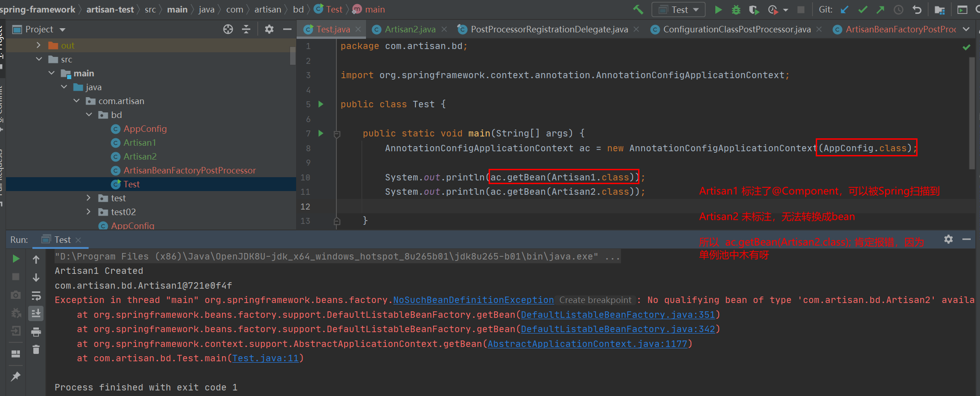Expand the out folder
This screenshot has height=396, width=980.
(x=38, y=45)
